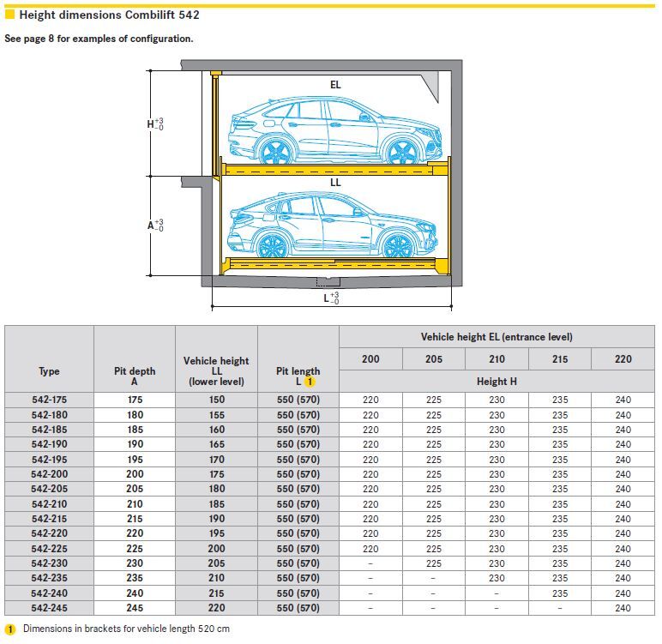Select the 542-200 type cell
The height and width of the screenshot is (644, 662).
tap(49, 474)
